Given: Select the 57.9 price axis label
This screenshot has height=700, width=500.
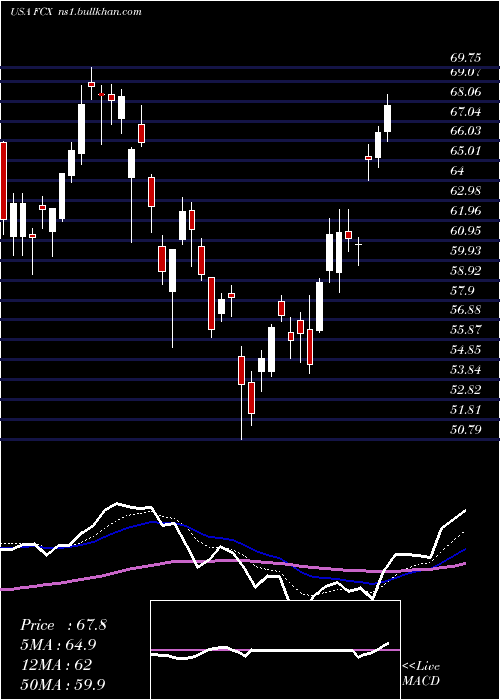Looking at the screenshot, I should [x=462, y=291].
